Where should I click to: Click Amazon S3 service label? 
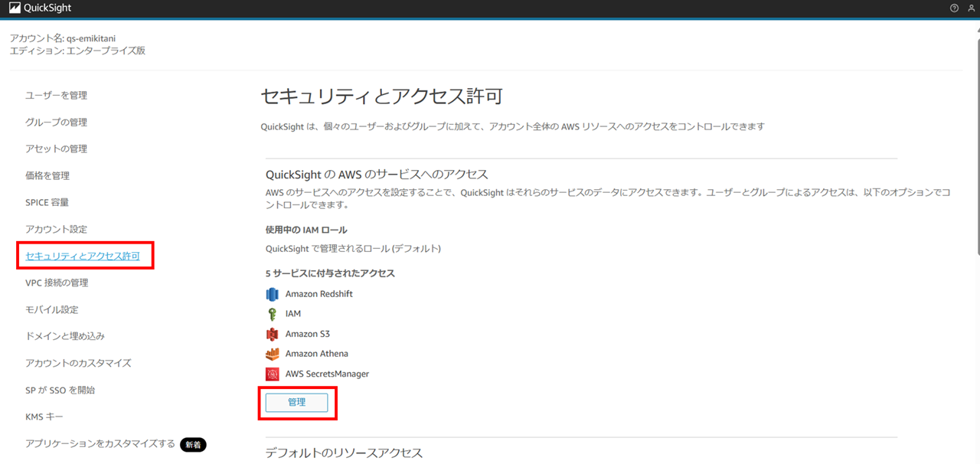(x=308, y=334)
